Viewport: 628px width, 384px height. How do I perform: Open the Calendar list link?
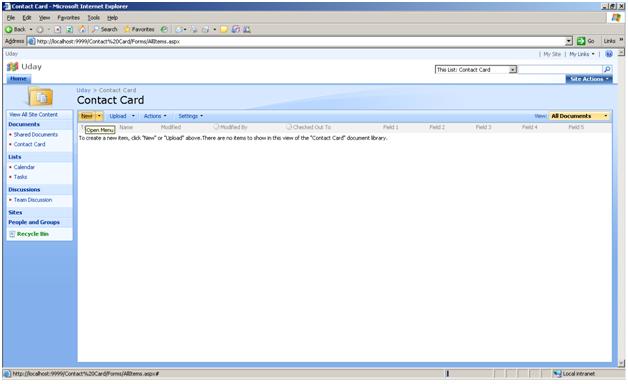point(24,167)
